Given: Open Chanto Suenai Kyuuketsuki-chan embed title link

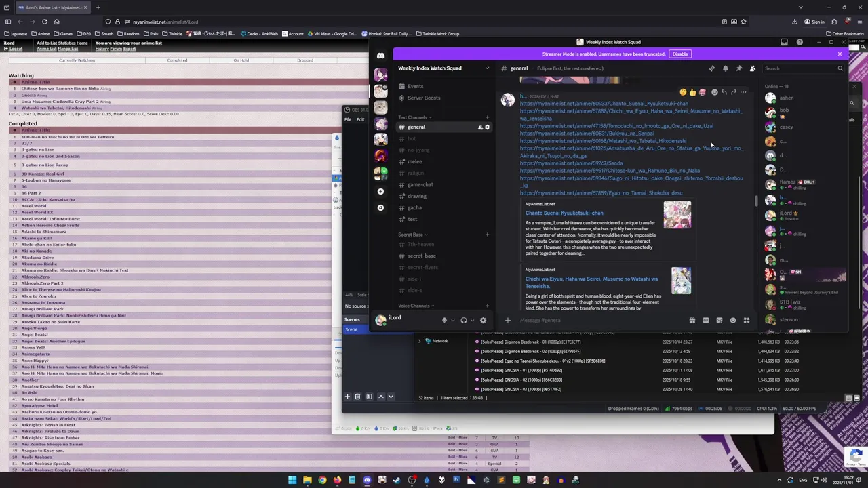Looking at the screenshot, I should tap(564, 213).
